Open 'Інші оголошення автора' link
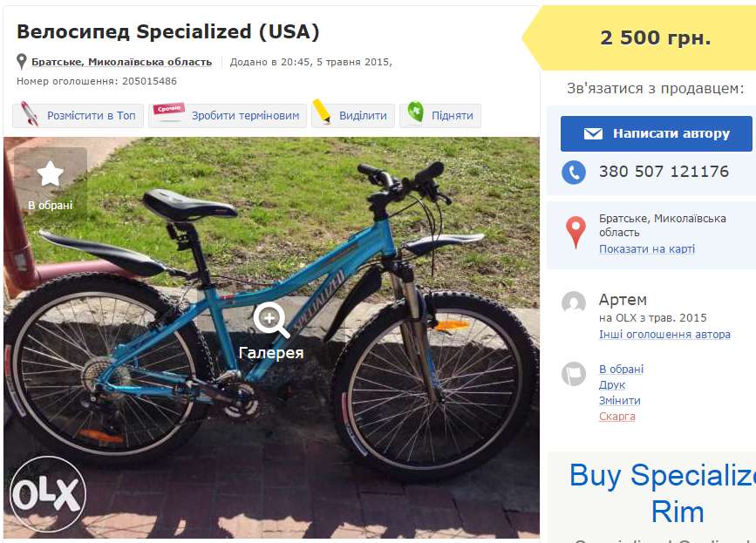The width and height of the screenshot is (756, 543). point(664,335)
